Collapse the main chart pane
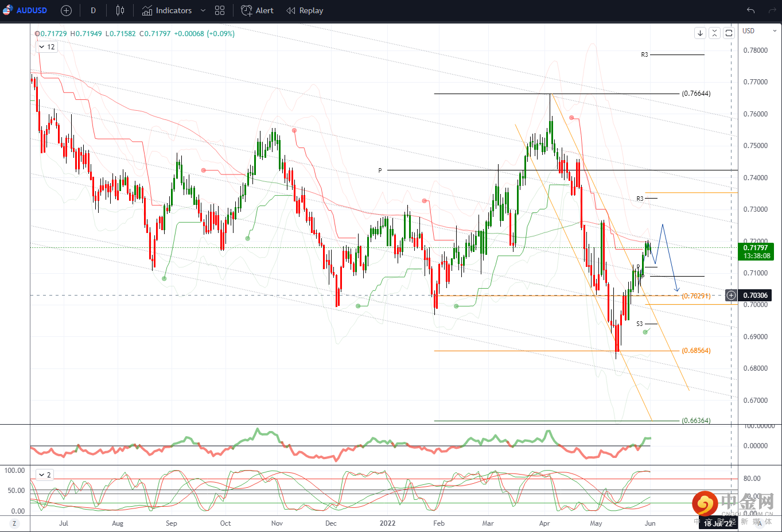 pos(714,33)
